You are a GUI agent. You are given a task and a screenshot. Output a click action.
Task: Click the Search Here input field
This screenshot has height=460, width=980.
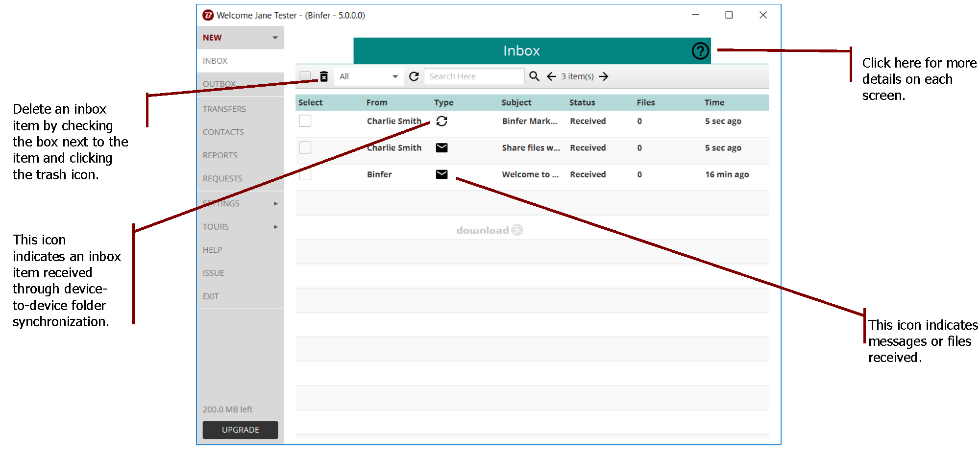click(474, 76)
